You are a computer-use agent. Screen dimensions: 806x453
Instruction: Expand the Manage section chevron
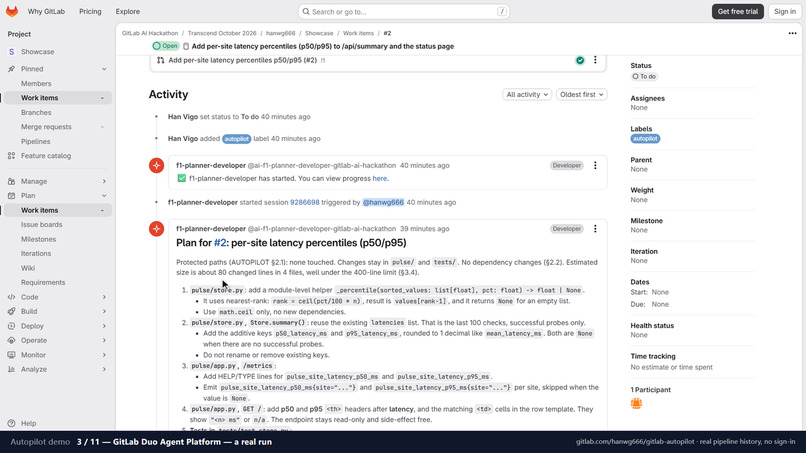click(104, 182)
